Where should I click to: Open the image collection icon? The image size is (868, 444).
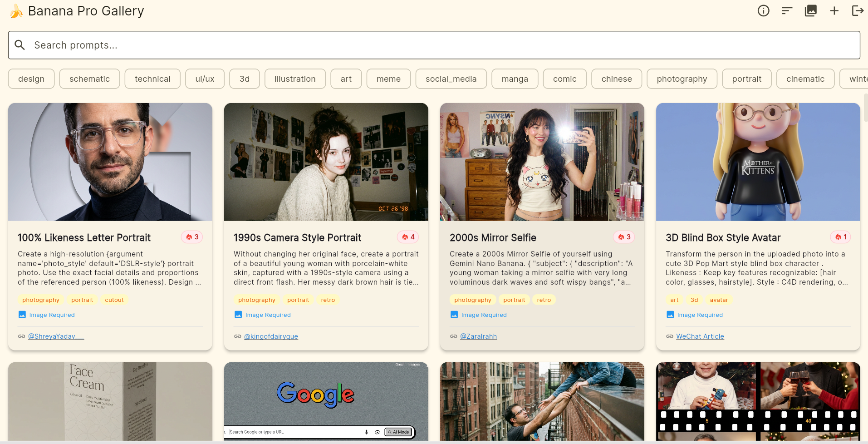(x=811, y=11)
